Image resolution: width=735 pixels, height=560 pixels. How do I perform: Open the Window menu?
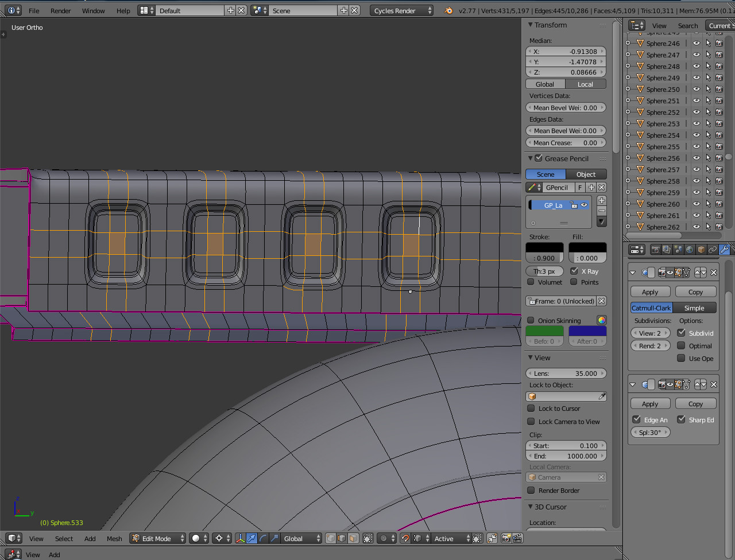(93, 10)
